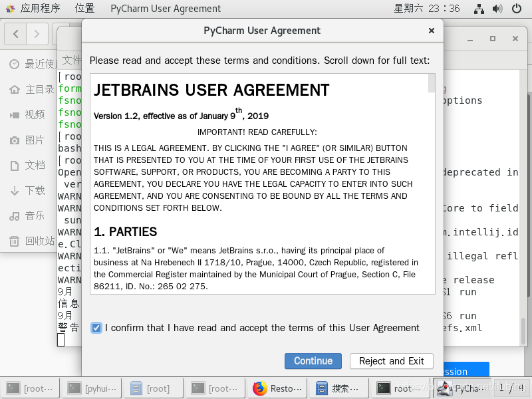The width and height of the screenshot is (532, 399).
Task: Go forward in the file manager
Action: click(x=37, y=34)
